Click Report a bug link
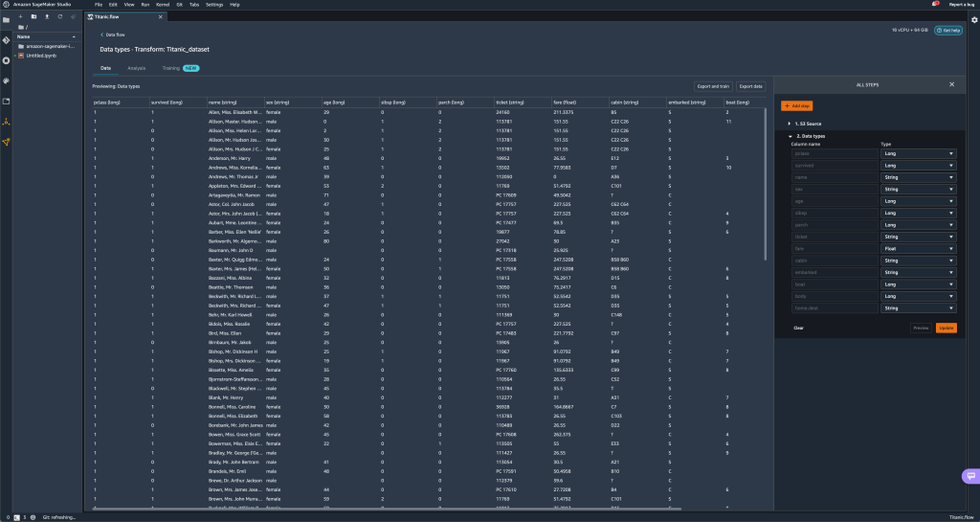The height and width of the screenshot is (522, 980). pos(961,5)
